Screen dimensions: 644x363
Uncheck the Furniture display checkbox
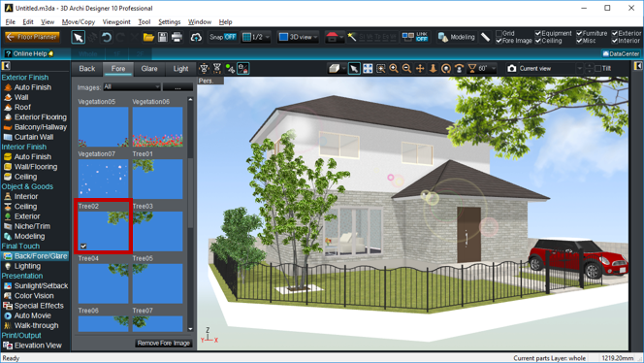(x=579, y=33)
